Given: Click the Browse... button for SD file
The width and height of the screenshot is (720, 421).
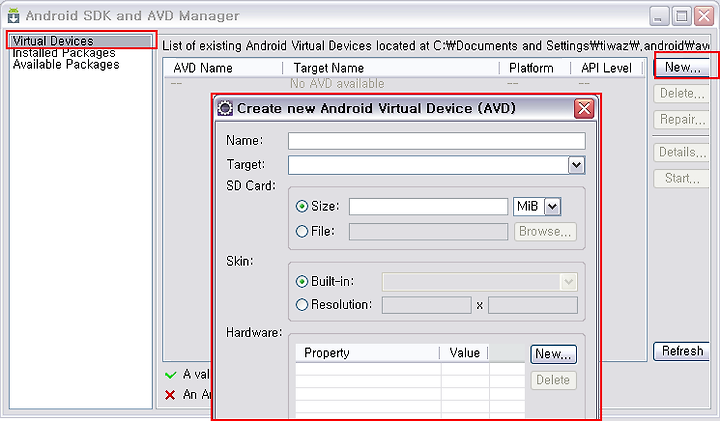Looking at the screenshot, I should pos(545,232).
